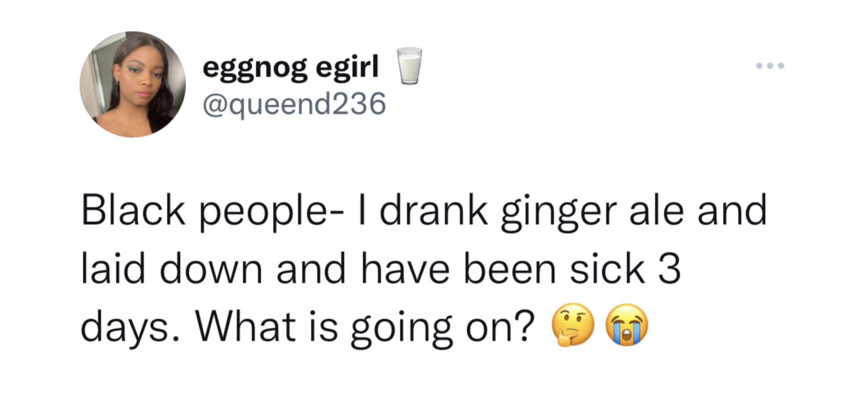
Task: Click the word "drank" in the tweet
Action: (434, 210)
